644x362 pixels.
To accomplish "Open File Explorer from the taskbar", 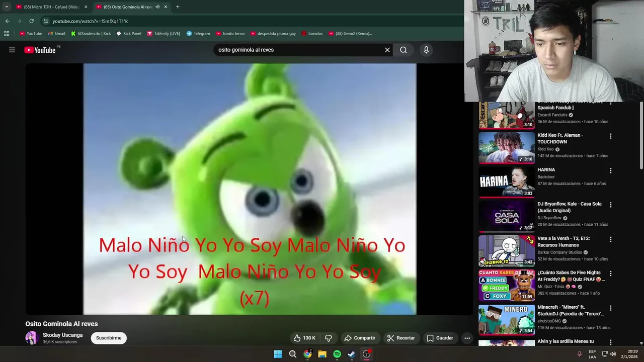I will [x=322, y=354].
